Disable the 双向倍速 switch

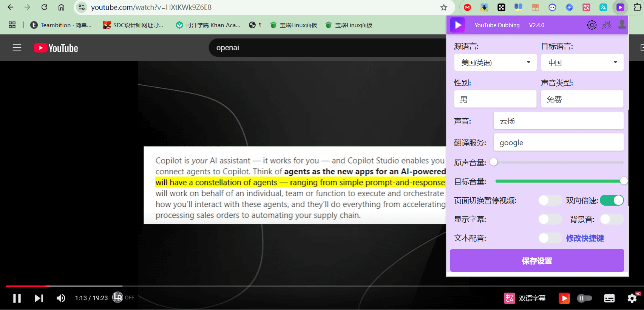[x=612, y=200]
